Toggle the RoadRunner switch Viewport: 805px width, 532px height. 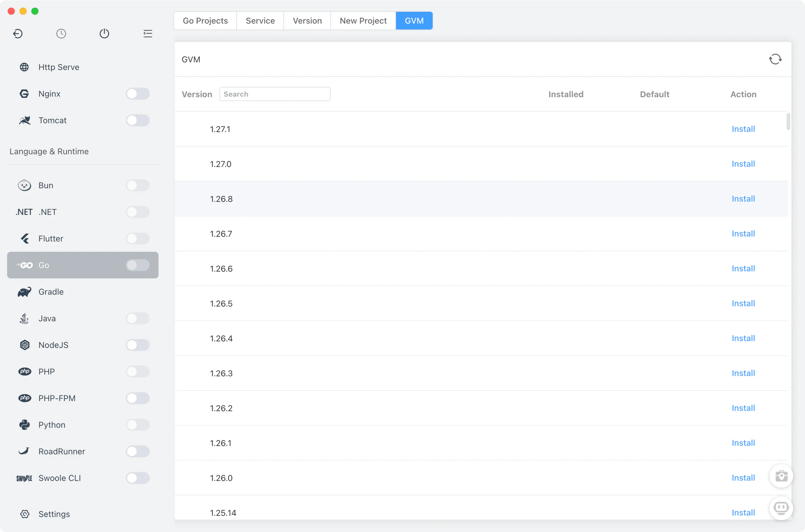coord(138,451)
